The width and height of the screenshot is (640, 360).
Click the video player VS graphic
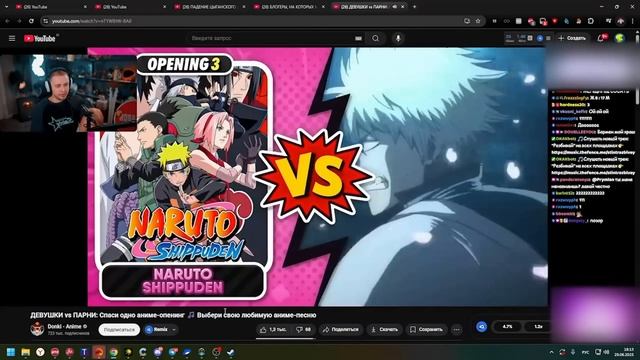(313, 176)
